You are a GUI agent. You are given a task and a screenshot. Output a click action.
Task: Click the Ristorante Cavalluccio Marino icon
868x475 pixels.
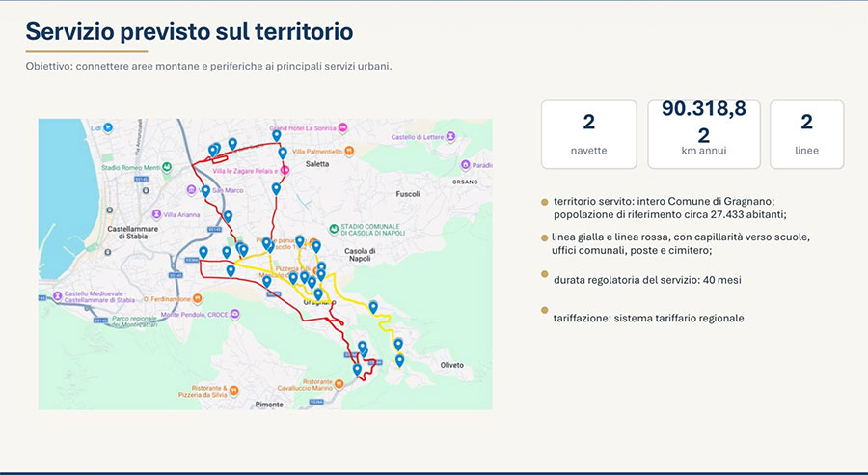coord(337,382)
